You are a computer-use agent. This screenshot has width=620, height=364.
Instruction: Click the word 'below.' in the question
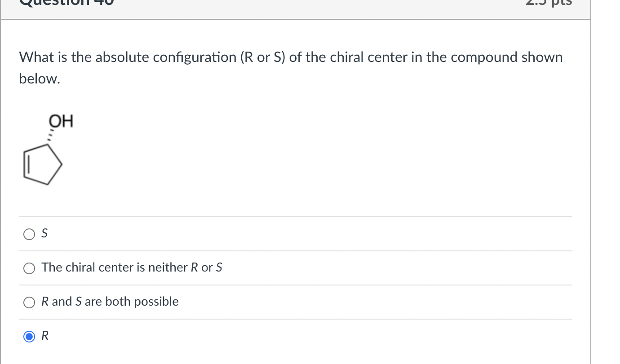pos(39,79)
